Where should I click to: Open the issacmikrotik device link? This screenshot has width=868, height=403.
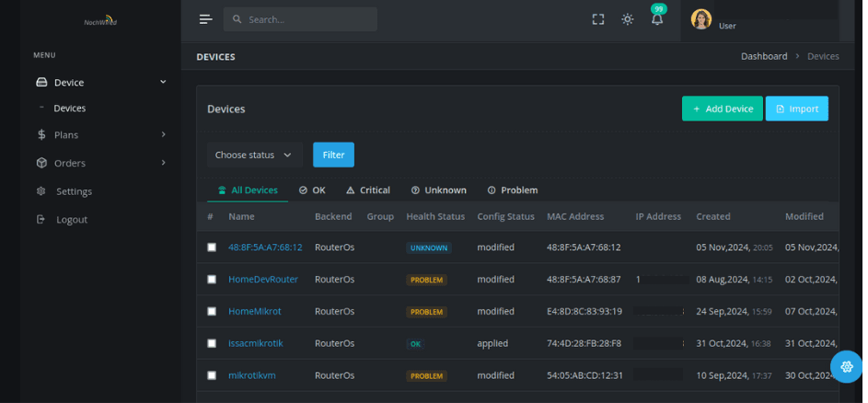[x=256, y=344]
